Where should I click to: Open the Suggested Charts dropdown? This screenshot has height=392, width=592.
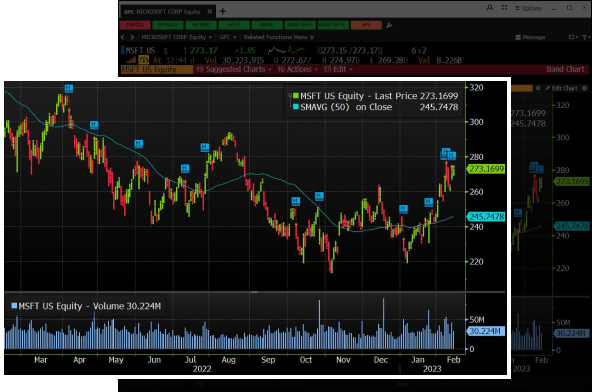(x=234, y=69)
